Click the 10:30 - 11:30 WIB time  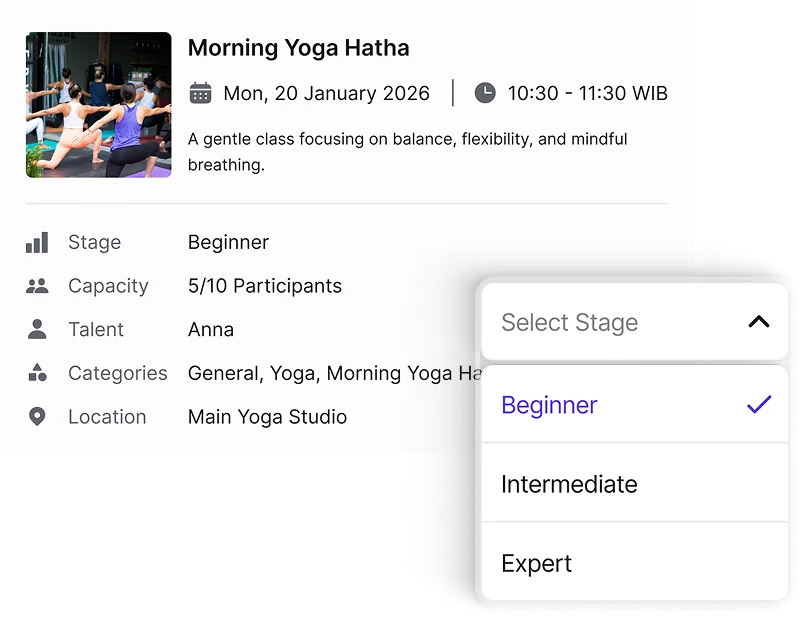[587, 93]
